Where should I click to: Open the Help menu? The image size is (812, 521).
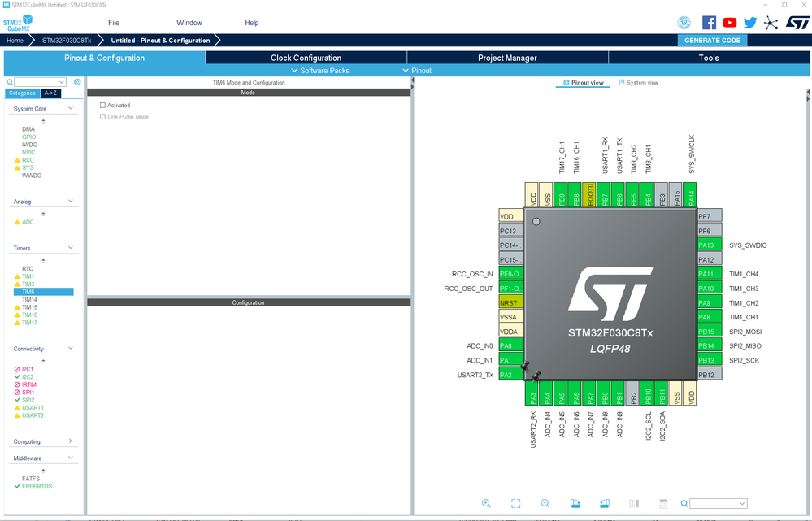[252, 23]
